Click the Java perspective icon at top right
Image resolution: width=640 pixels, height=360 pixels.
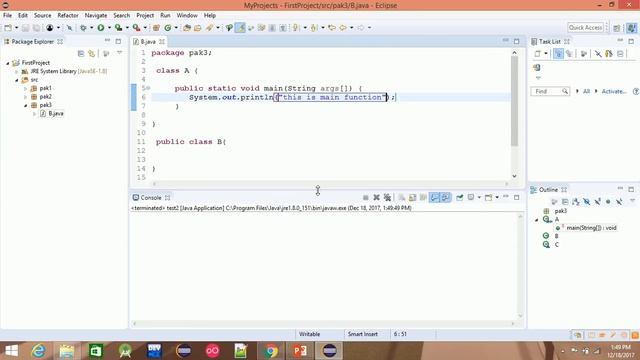(631, 28)
